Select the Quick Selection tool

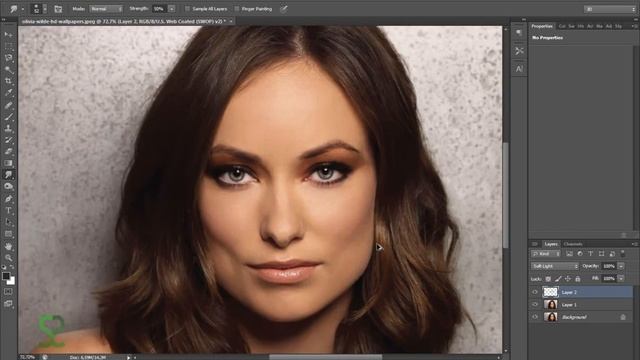[x=8, y=69]
